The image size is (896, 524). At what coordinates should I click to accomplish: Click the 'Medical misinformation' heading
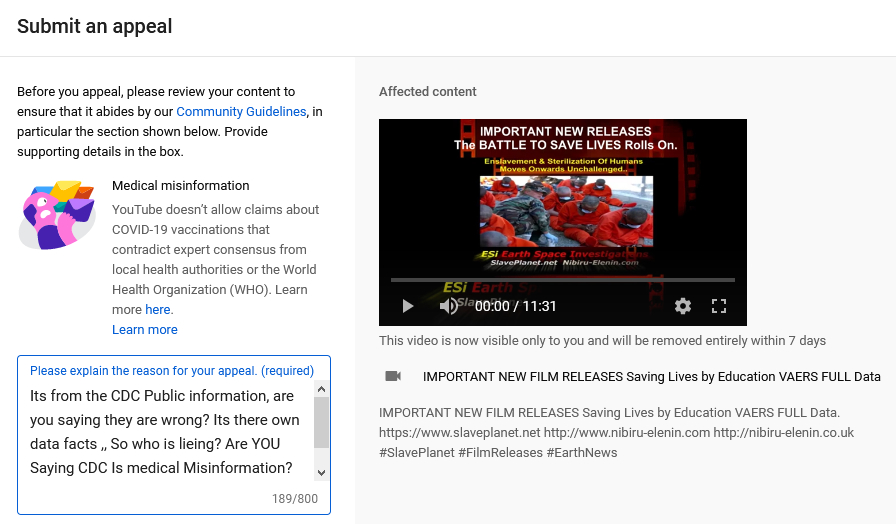pyautogui.click(x=181, y=186)
